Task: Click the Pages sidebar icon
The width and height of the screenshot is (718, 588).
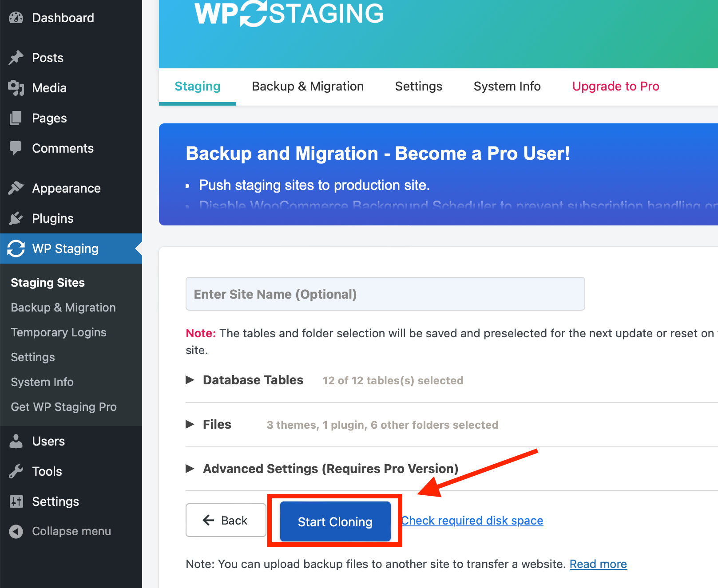Action: click(16, 118)
